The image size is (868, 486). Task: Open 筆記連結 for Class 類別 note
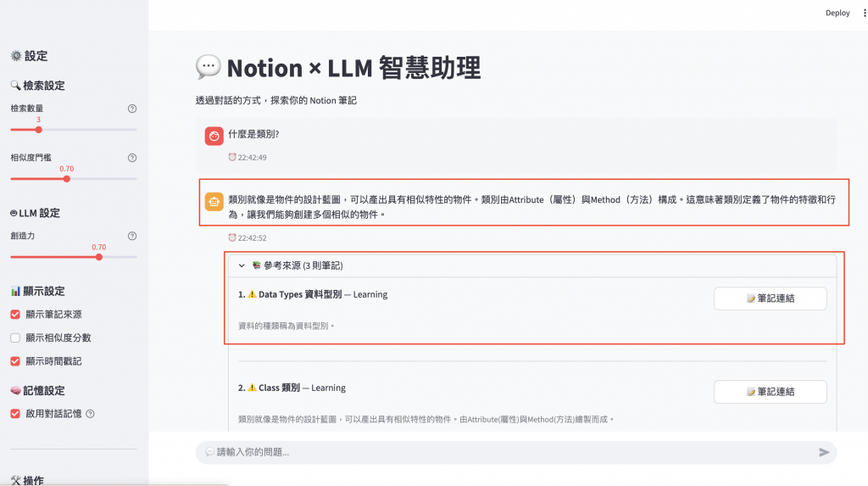(770, 392)
